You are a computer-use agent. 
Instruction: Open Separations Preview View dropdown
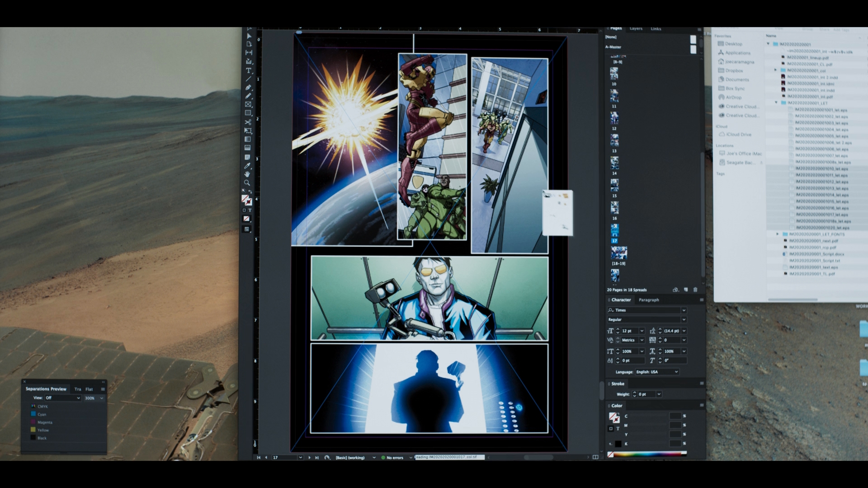(62, 398)
